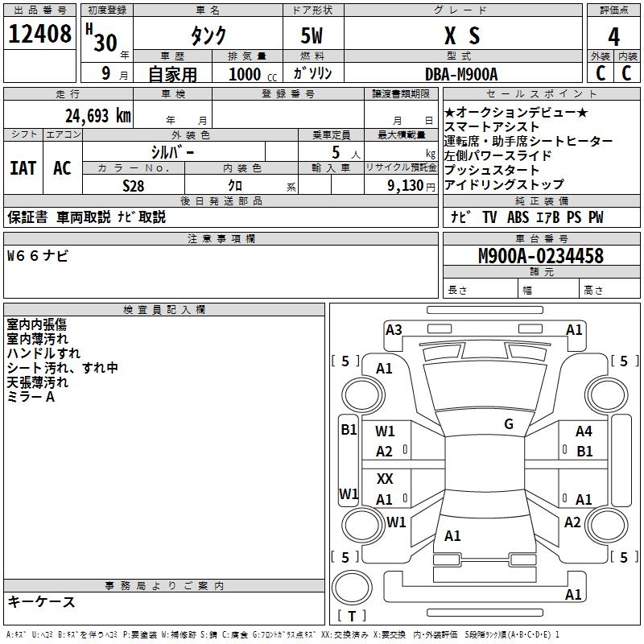Viewport: 644px width, 644px height.
Task: Select mileage value 24,693 km
Action: [98, 116]
